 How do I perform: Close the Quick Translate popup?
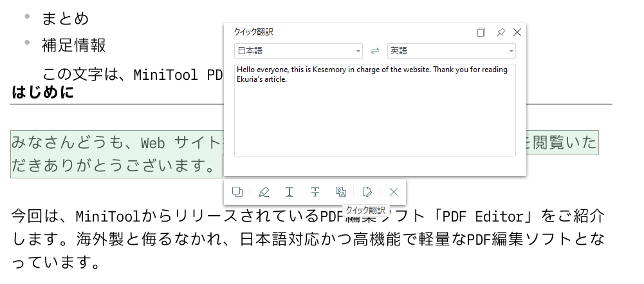(517, 32)
